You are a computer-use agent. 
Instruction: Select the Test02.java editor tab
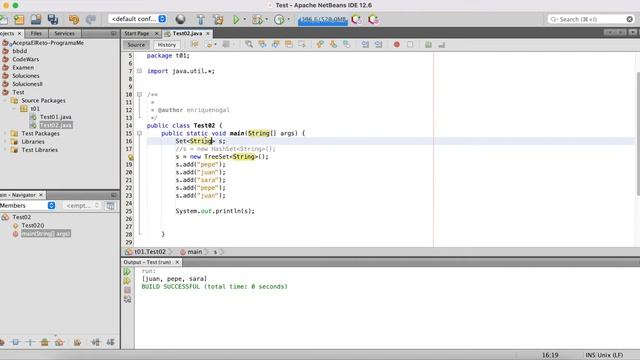(187, 33)
